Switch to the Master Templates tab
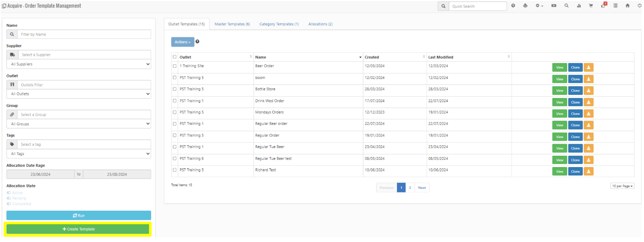Viewport: 644px width, 242px height. click(232, 24)
